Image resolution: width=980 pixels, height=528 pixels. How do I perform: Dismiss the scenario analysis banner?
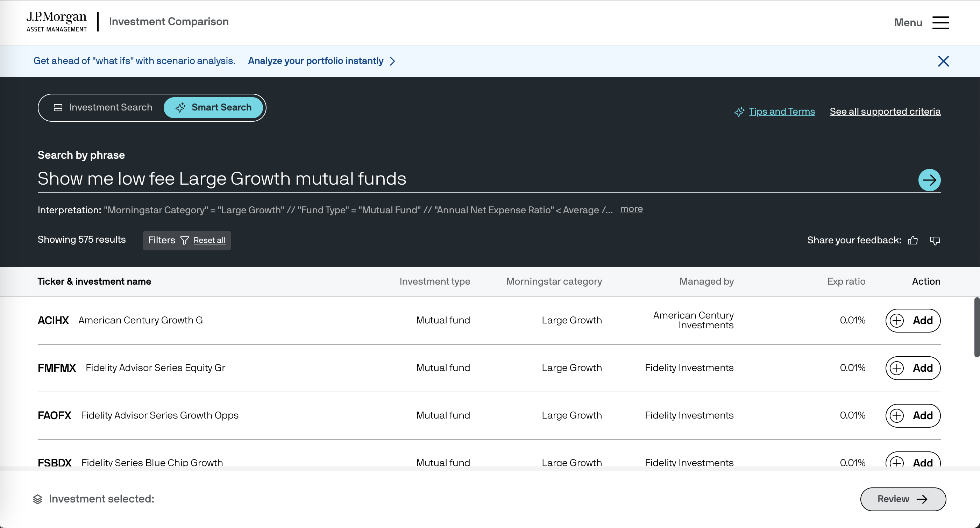943,61
